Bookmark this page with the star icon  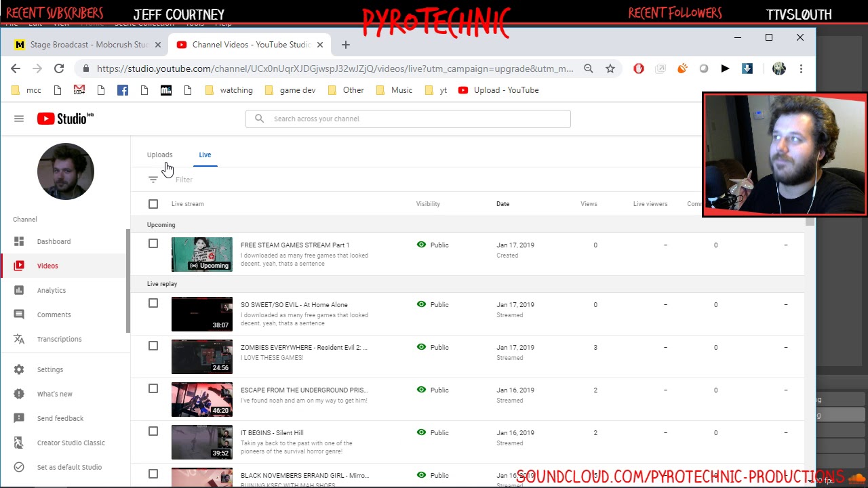[x=610, y=68]
